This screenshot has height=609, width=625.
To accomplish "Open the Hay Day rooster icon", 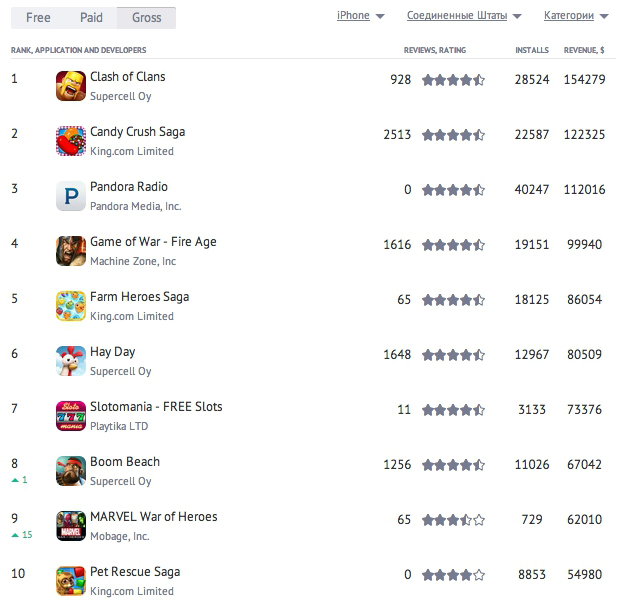I will coord(71,361).
